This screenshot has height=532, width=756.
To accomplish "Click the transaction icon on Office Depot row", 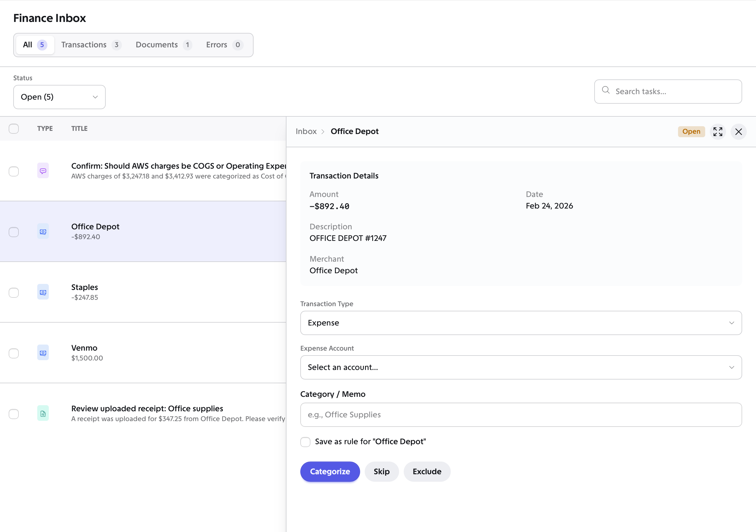I will (43, 232).
